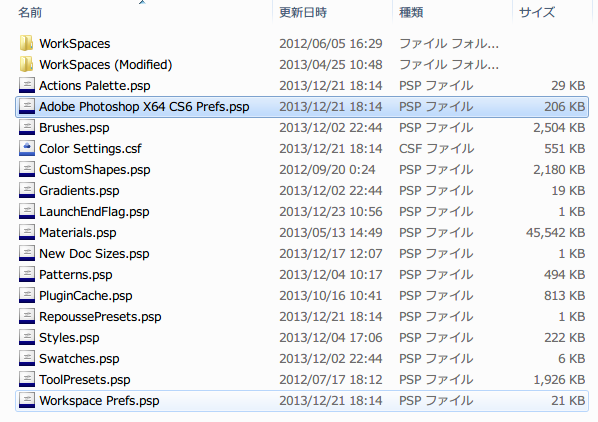Viewport: 598px width, 422px height.
Task: Click the WorkSpaces (Modified) folder name
Action: (106, 65)
